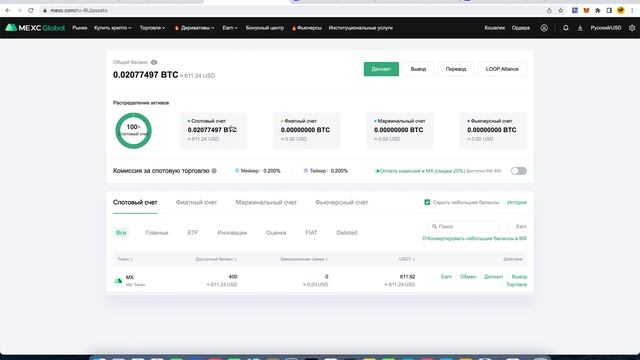Open the Рынки menu item
The height and width of the screenshot is (360, 640).
[80, 28]
